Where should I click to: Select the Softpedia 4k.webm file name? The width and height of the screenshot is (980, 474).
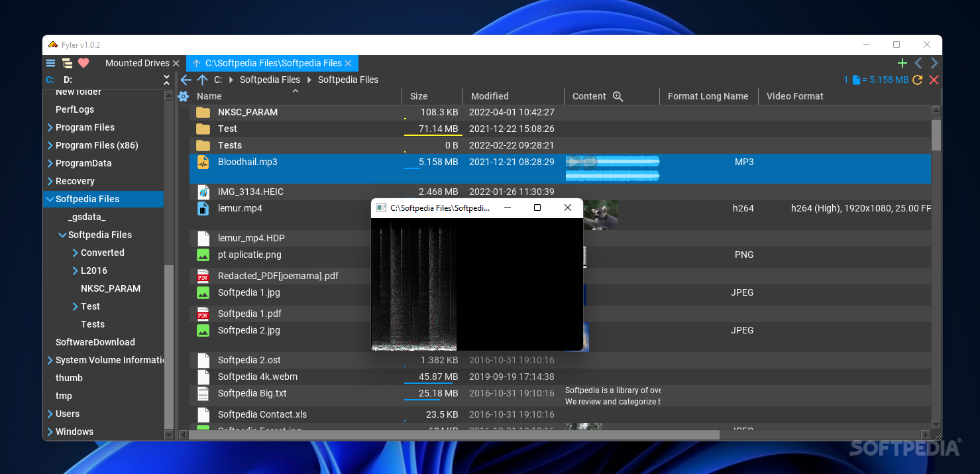258,377
